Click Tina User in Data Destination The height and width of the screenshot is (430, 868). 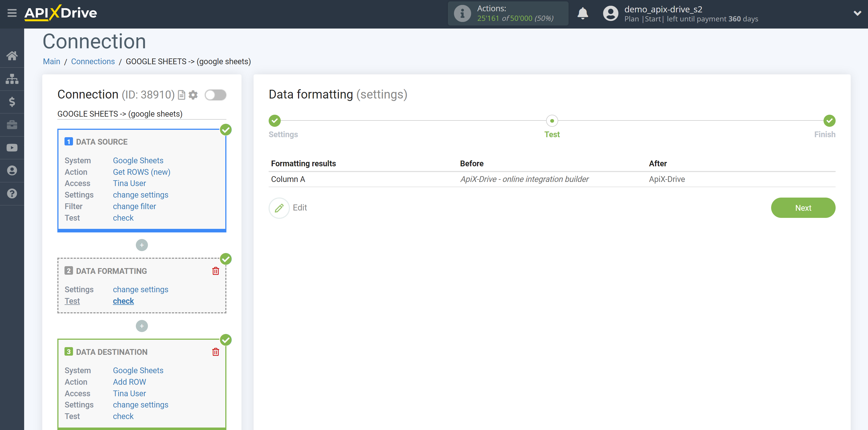coord(130,393)
